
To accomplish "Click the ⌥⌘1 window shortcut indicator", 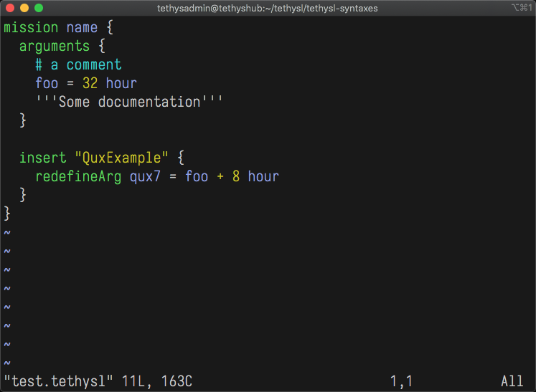I will [x=520, y=8].
